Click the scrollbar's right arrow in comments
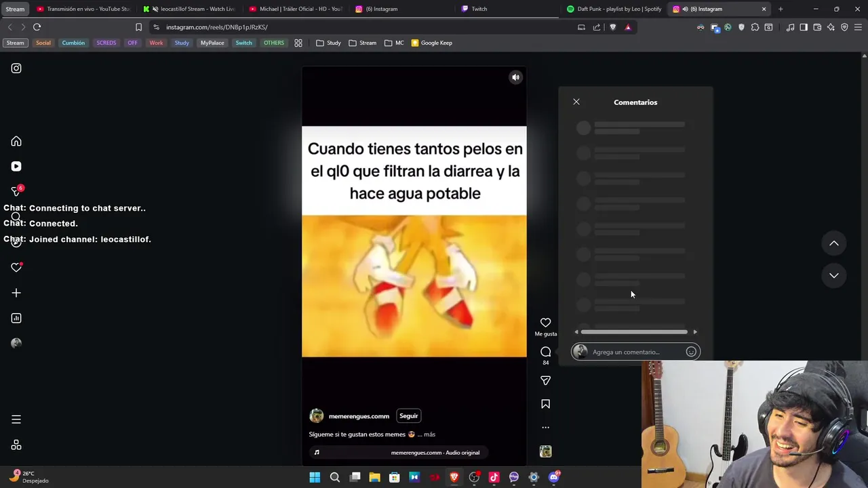 [x=695, y=332]
